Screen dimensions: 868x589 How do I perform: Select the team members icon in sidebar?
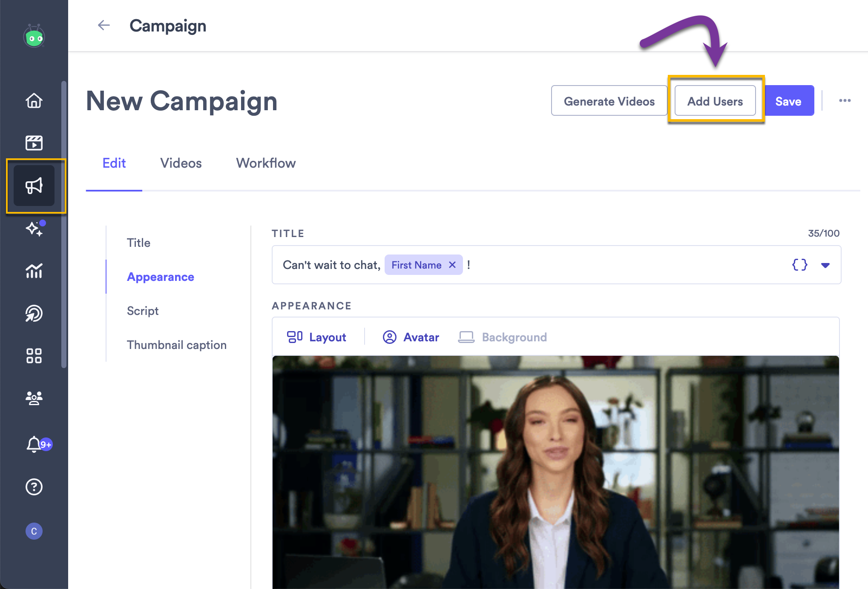[x=34, y=398]
